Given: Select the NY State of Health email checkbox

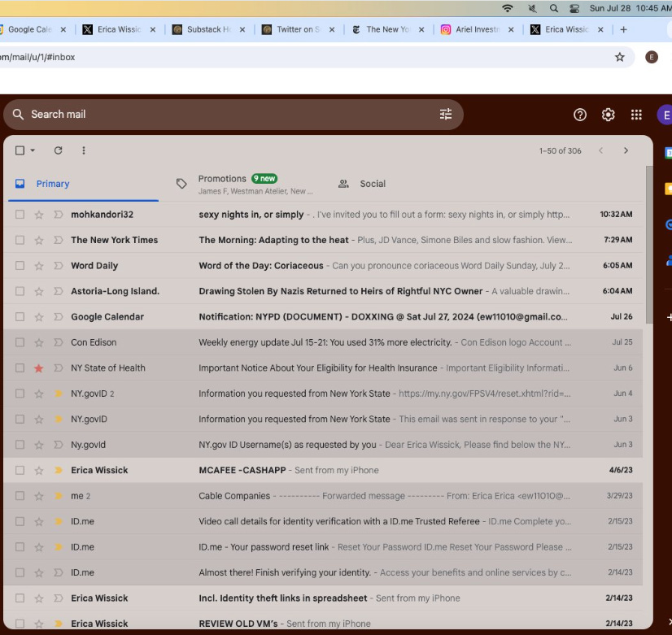Looking at the screenshot, I should (20, 368).
